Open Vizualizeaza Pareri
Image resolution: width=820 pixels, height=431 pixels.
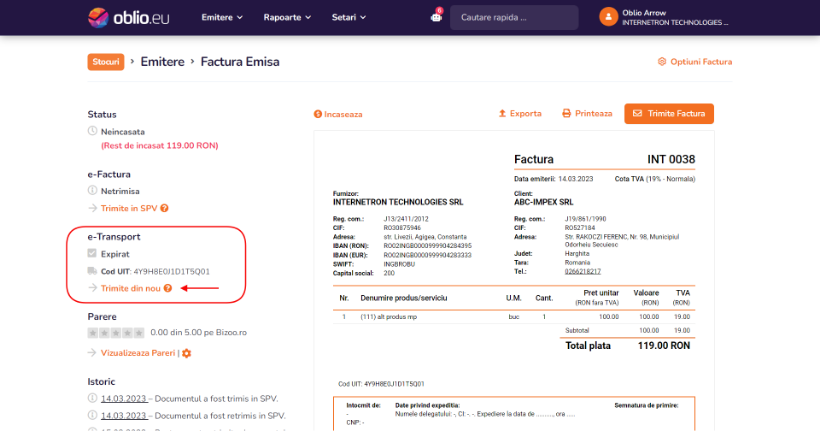[x=138, y=353]
